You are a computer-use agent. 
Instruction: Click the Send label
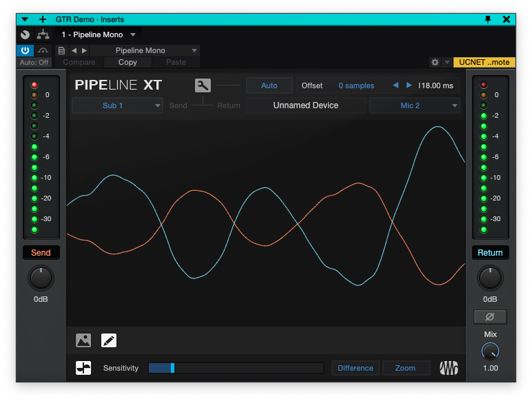(x=41, y=253)
